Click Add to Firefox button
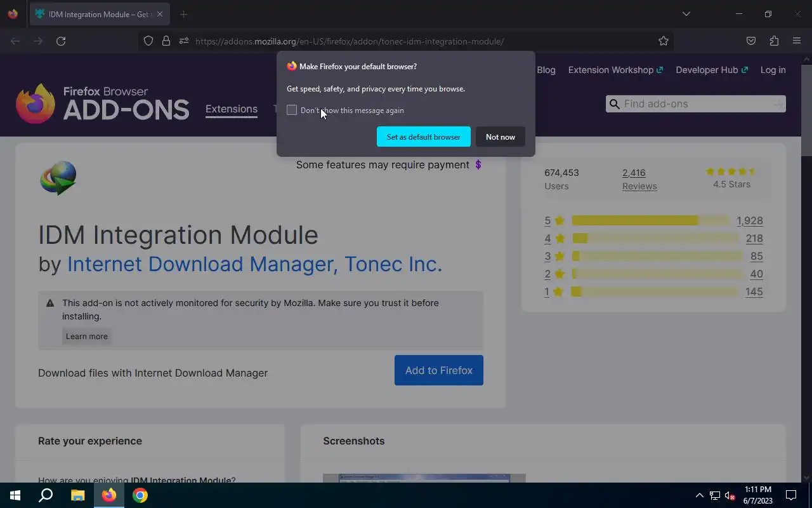This screenshot has height=508, width=812. [x=439, y=370]
